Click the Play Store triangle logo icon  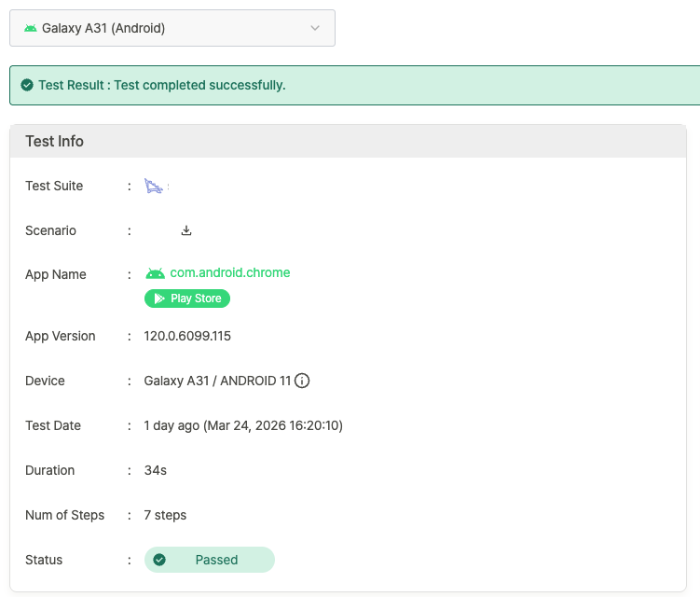159,298
